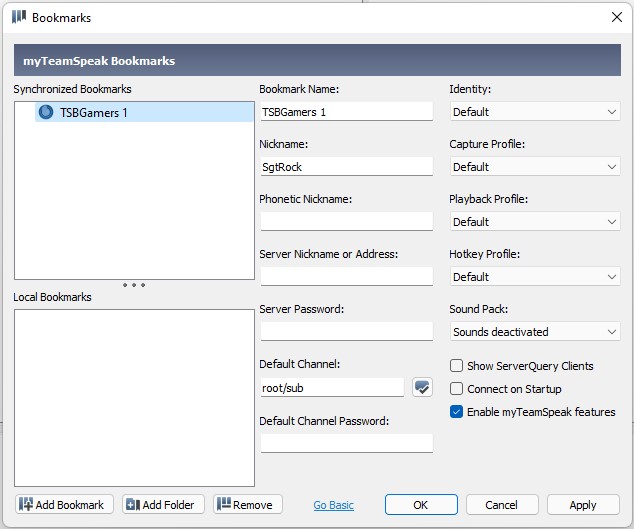The height and width of the screenshot is (529, 634).
Task: Open the Capture Profile dropdown
Action: coord(535,167)
